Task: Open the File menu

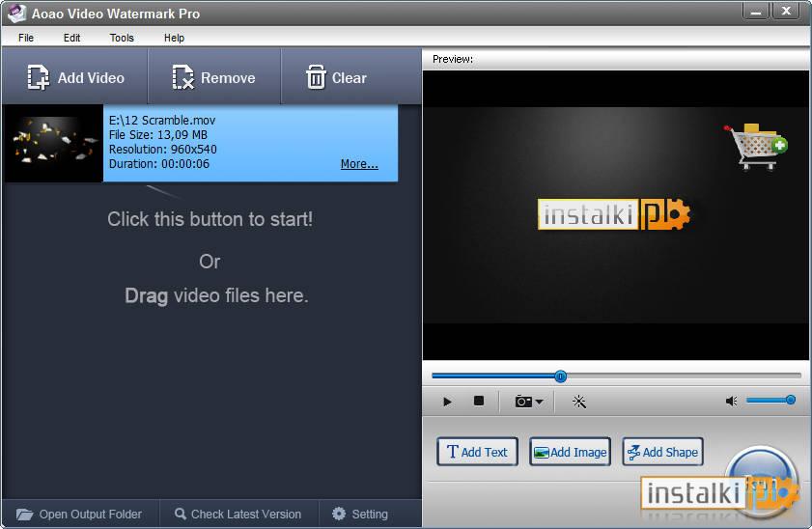Action: click(26, 38)
